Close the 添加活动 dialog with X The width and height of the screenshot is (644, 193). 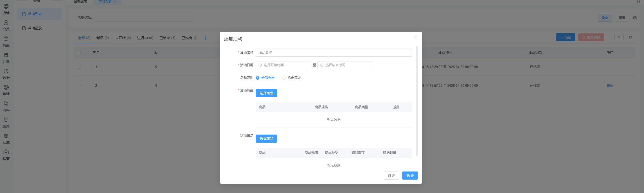click(416, 37)
